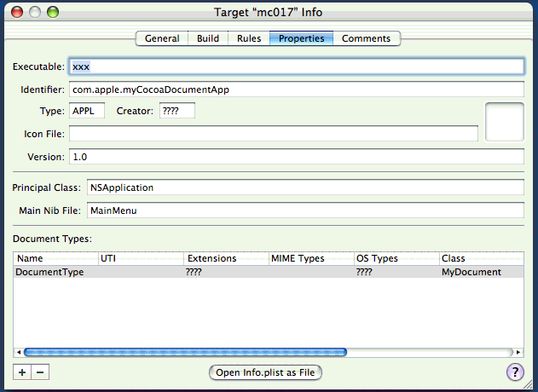Viewport: 538px width, 392px height.
Task: Open help with the question mark button
Action: [x=515, y=372]
